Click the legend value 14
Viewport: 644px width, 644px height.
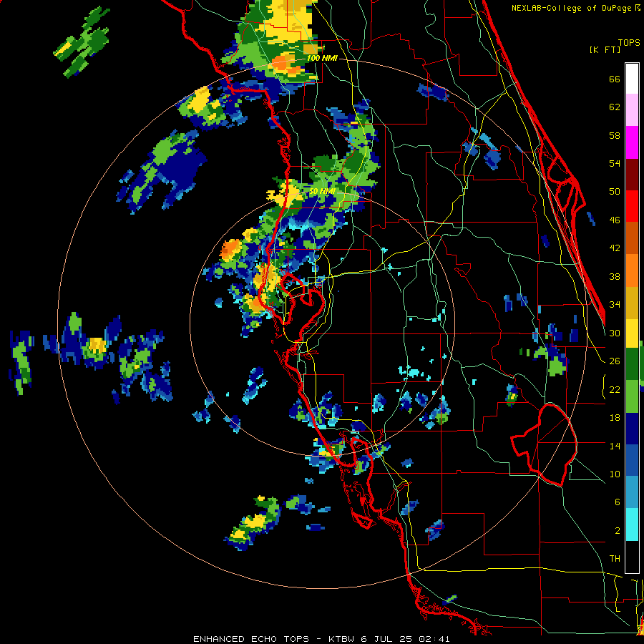point(615,446)
